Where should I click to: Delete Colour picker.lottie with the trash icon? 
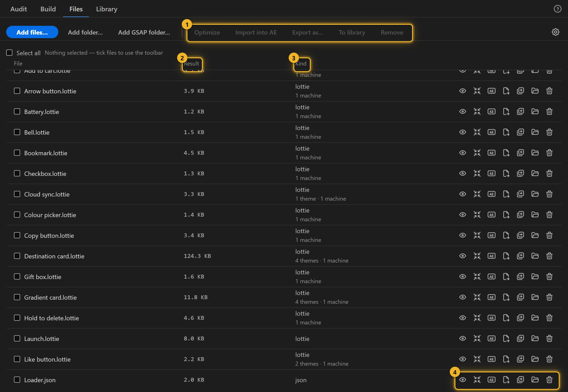549,215
